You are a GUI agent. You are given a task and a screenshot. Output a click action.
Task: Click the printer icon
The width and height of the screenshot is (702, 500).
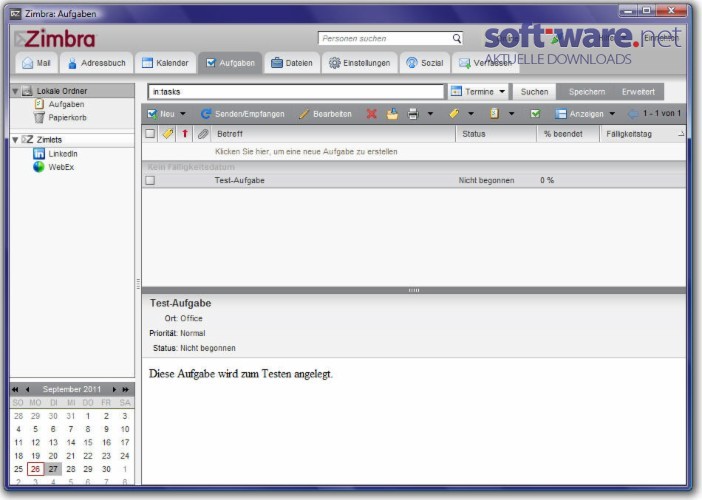point(413,114)
